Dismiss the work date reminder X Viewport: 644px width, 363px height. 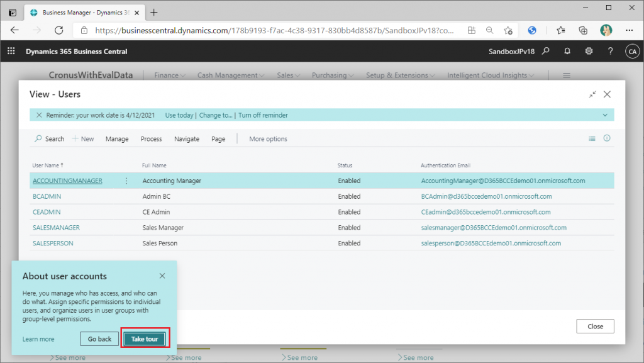[x=39, y=115]
